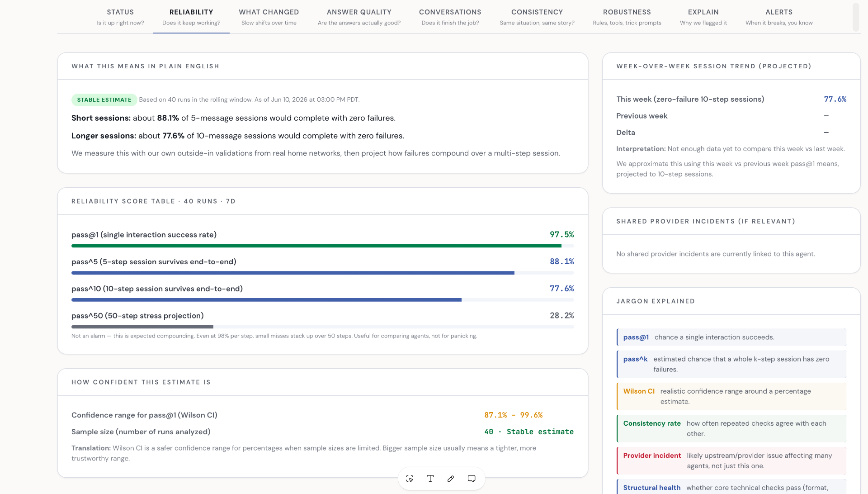
Task: Open the Consistency tab
Action: coord(537,17)
